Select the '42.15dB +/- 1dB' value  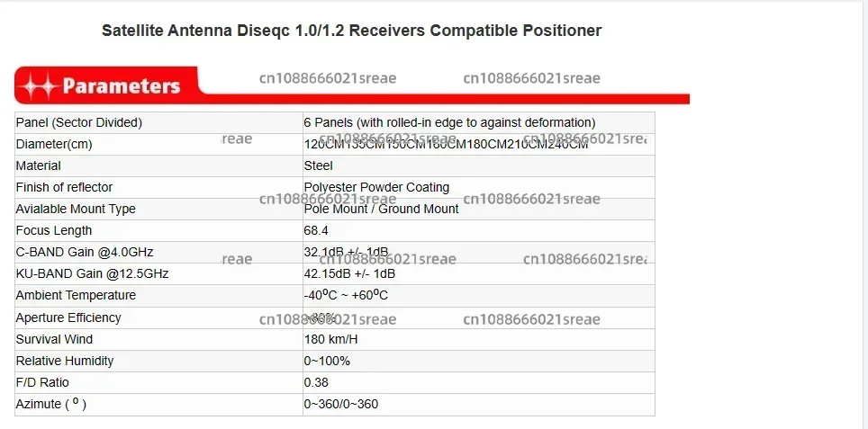[x=349, y=273]
